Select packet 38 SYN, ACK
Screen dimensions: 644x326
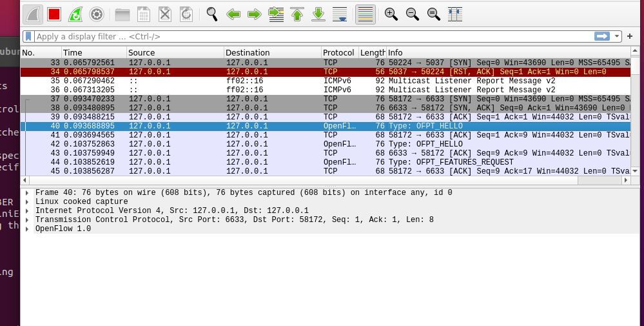(326, 108)
